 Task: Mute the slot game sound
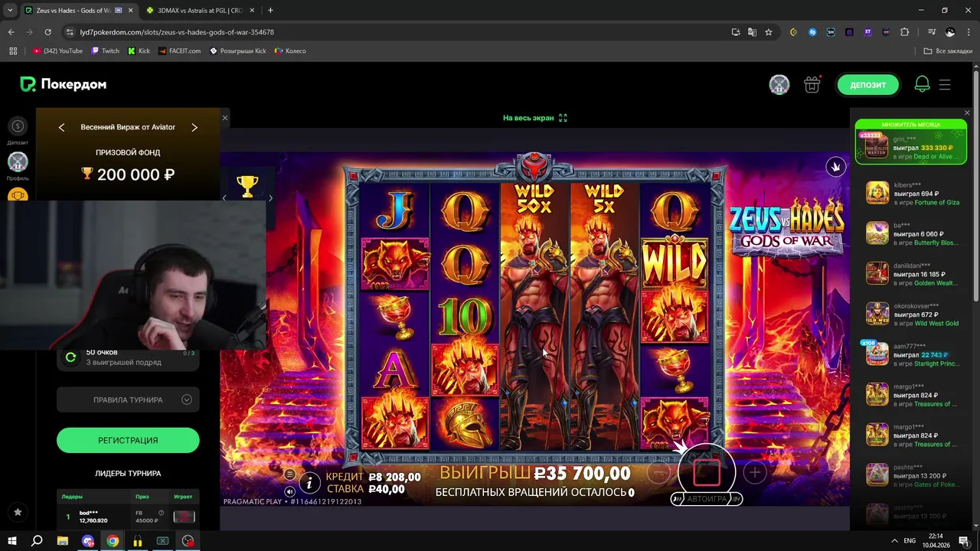(289, 491)
